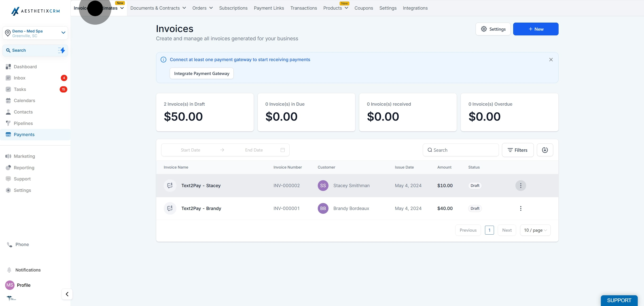This screenshot has height=306, width=644.
Task: Click the AesthetixCRM logo
Action: [35, 11]
